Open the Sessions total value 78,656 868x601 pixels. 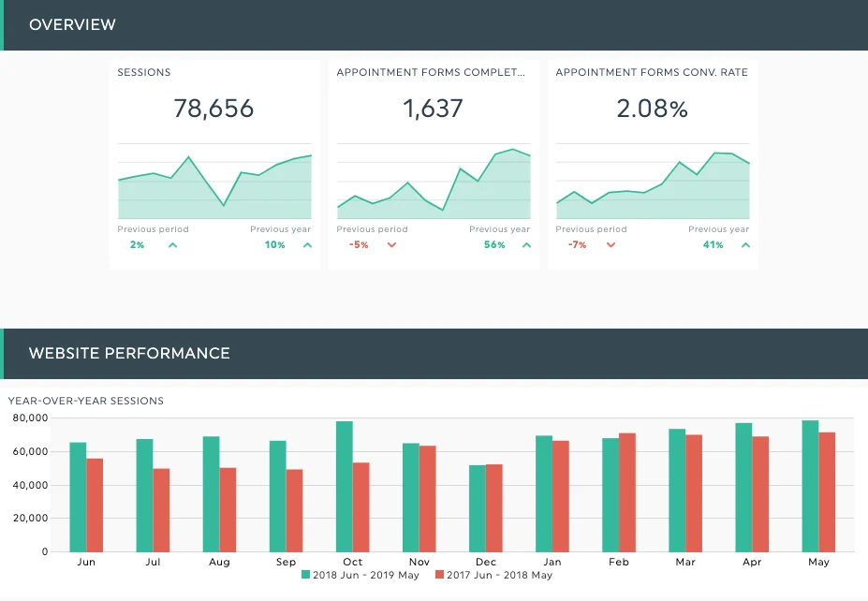[x=214, y=109]
